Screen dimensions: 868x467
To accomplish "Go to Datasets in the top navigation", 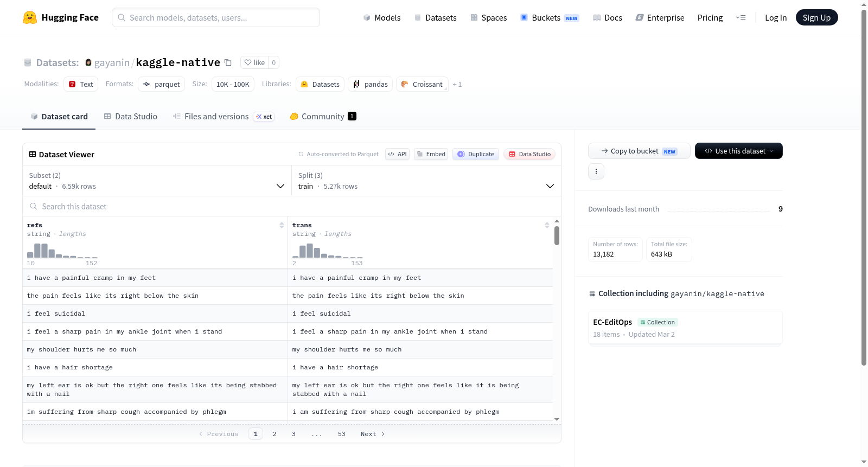I will [436, 17].
